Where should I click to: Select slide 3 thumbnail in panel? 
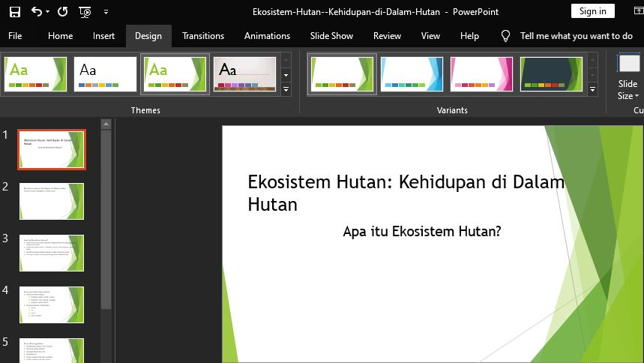52,253
